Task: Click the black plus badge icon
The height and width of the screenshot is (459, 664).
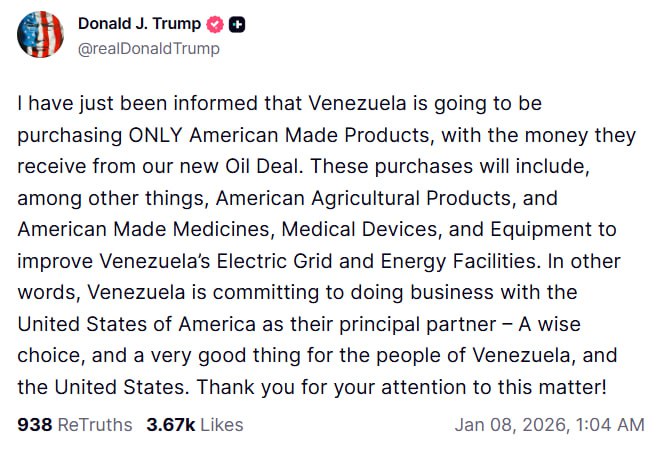Action: (236, 24)
